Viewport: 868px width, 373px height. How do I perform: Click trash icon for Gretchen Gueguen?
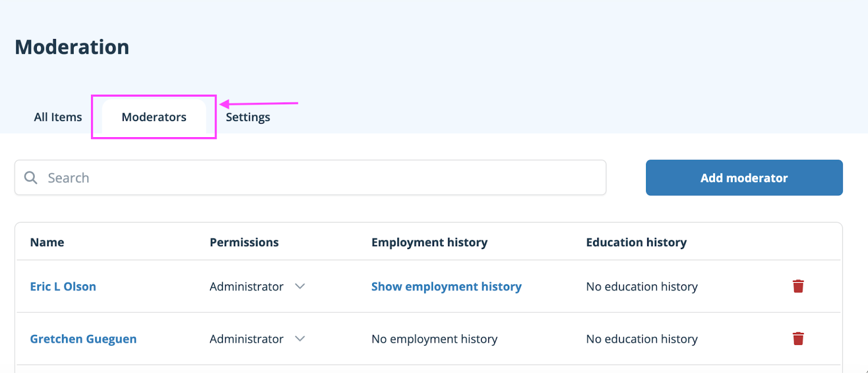(798, 339)
